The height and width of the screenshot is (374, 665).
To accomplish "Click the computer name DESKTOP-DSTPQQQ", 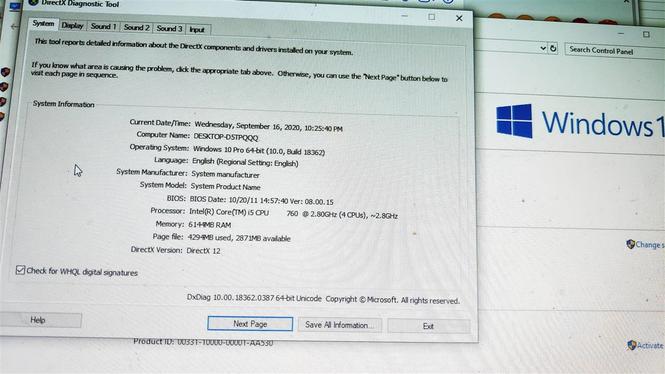I will tap(226, 137).
